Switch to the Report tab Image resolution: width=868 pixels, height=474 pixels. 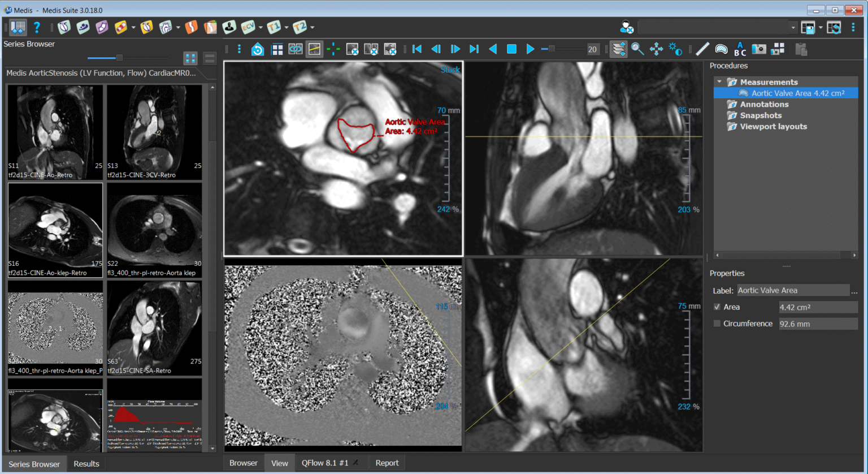(387, 463)
